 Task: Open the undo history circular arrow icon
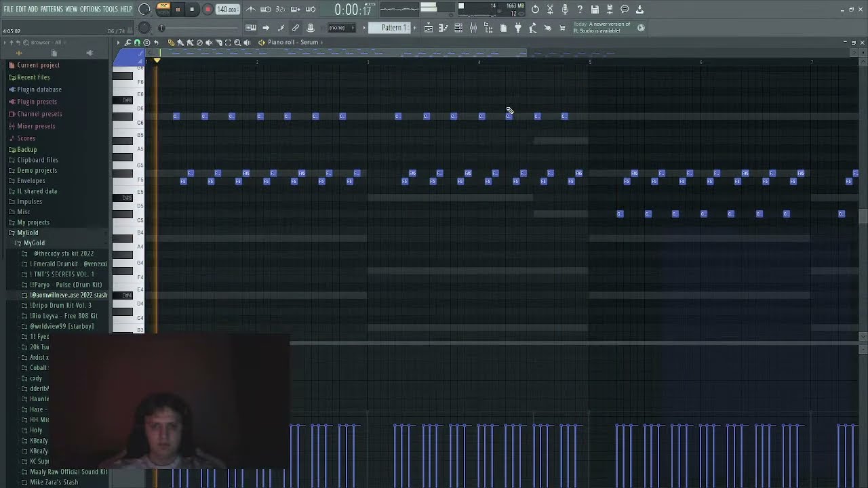[535, 9]
